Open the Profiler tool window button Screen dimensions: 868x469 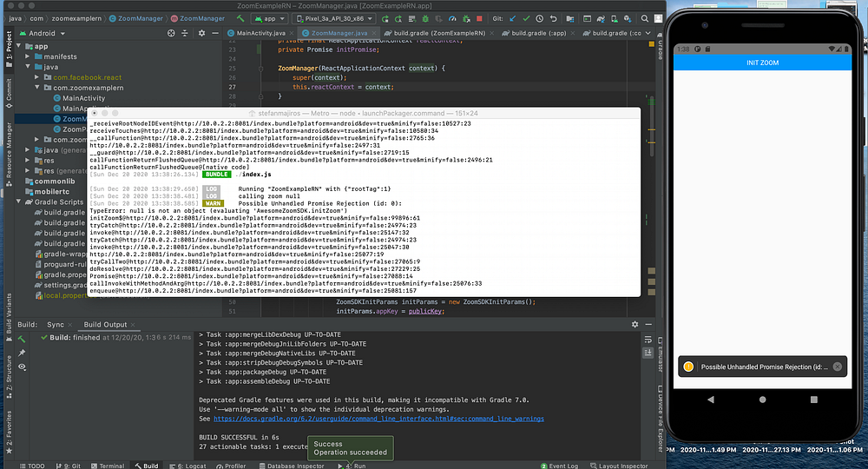(232, 466)
